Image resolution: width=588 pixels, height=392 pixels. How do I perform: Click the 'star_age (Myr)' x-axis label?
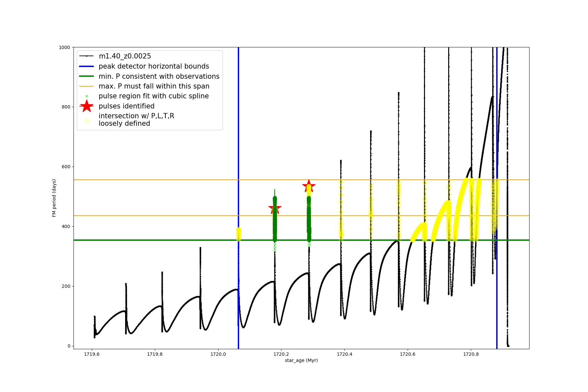(x=301, y=360)
